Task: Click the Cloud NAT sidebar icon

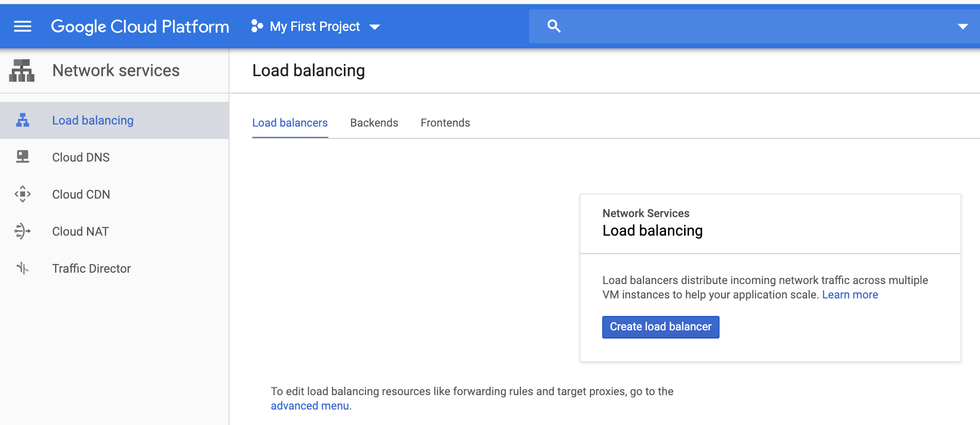Action: 23,231
